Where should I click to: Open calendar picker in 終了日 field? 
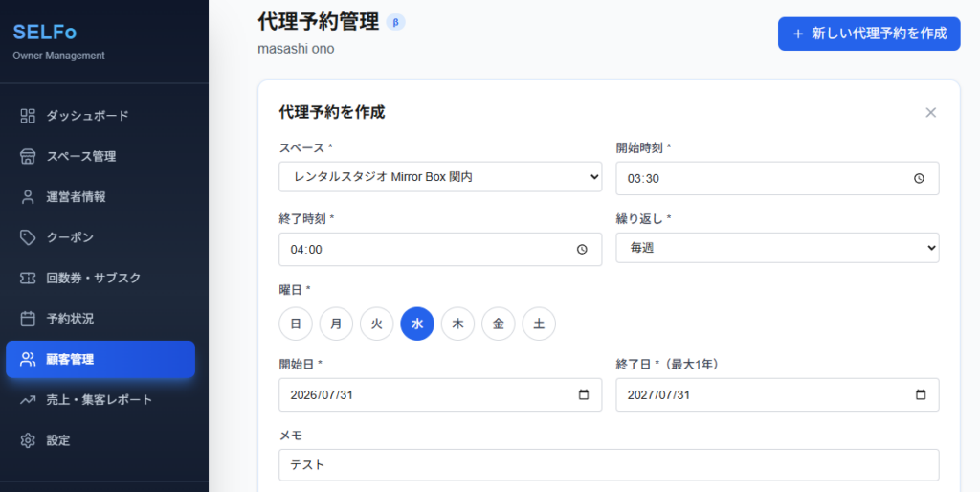pos(920,395)
